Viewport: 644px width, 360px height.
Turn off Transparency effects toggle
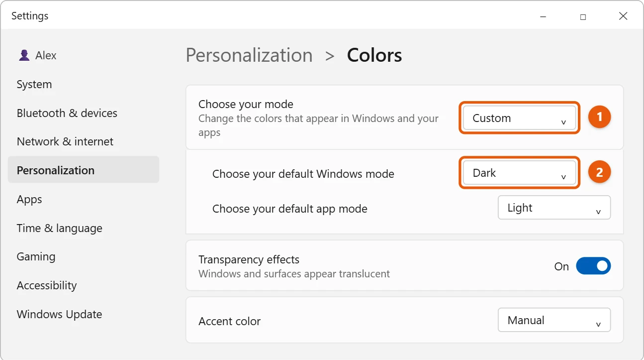[x=593, y=266]
